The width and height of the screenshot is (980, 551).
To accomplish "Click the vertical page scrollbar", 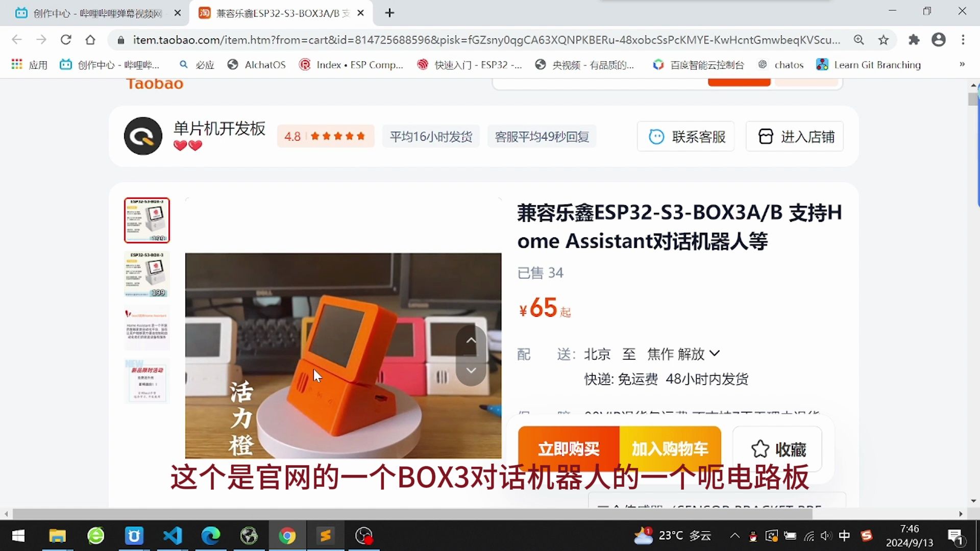I will tap(973, 99).
